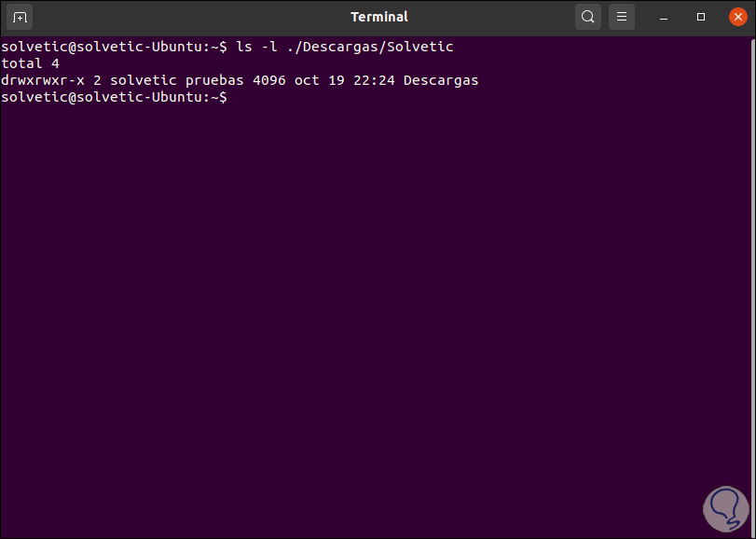Close the Terminal window
This screenshot has width=756, height=539.
(735, 17)
